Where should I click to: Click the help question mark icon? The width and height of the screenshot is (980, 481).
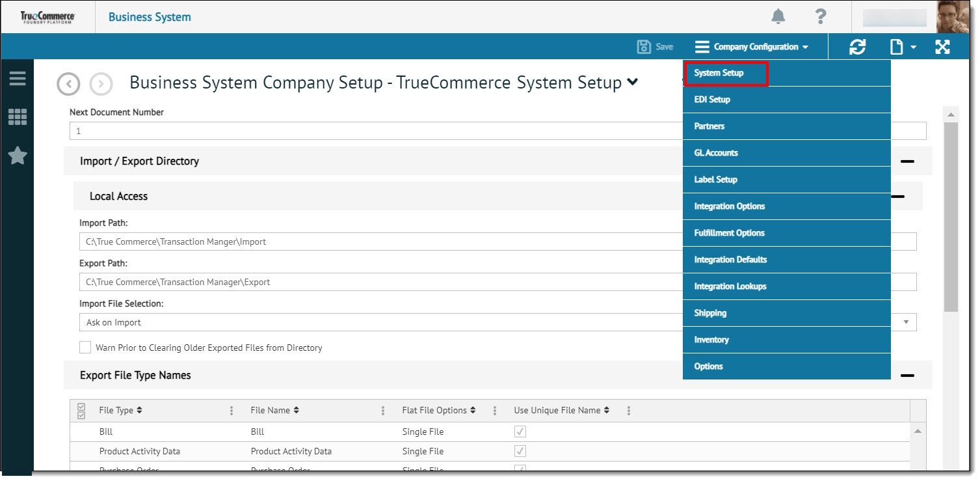(x=821, y=17)
